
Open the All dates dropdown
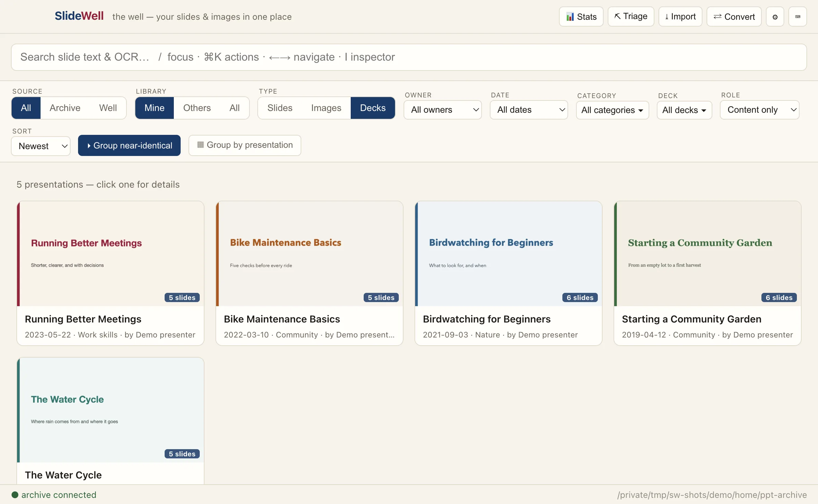point(529,110)
